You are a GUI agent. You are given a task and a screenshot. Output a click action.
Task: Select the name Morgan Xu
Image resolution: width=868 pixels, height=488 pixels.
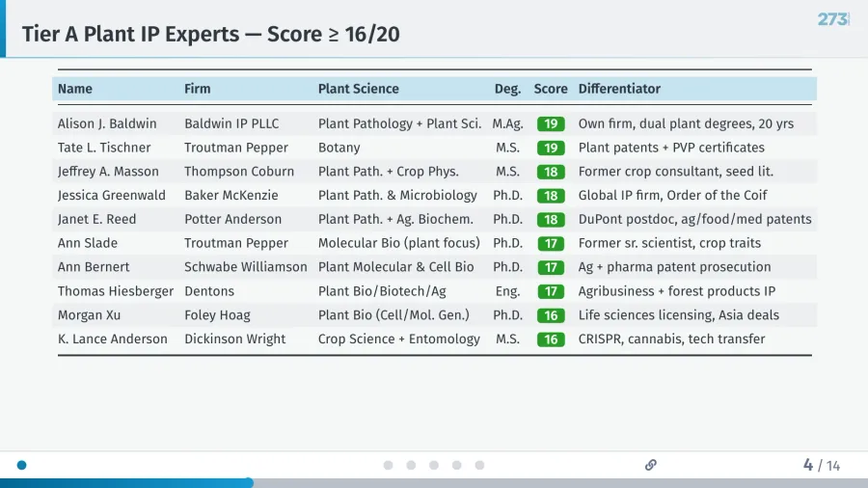tap(89, 314)
